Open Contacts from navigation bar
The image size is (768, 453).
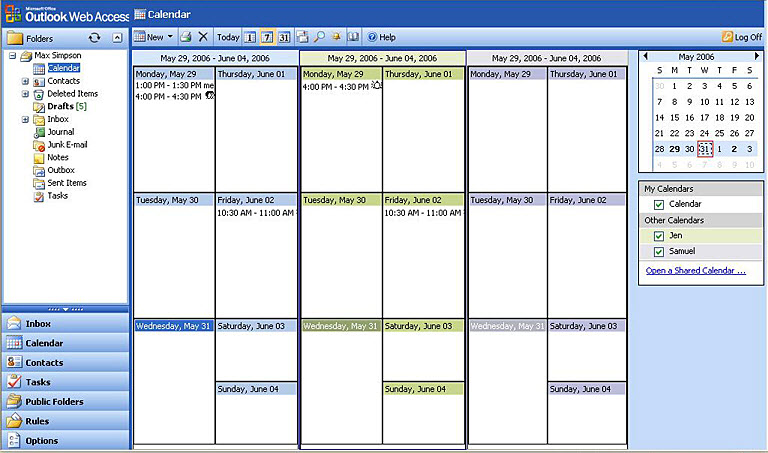(65, 363)
